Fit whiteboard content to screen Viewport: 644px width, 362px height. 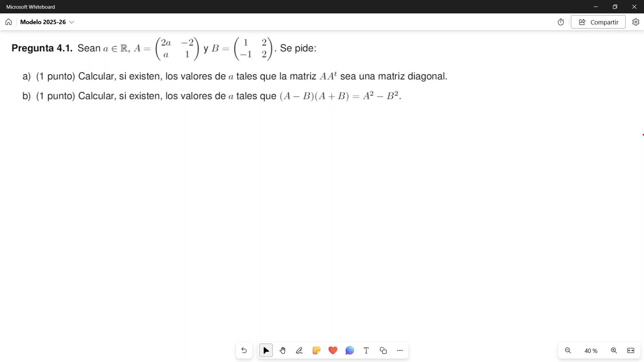pos(631,351)
